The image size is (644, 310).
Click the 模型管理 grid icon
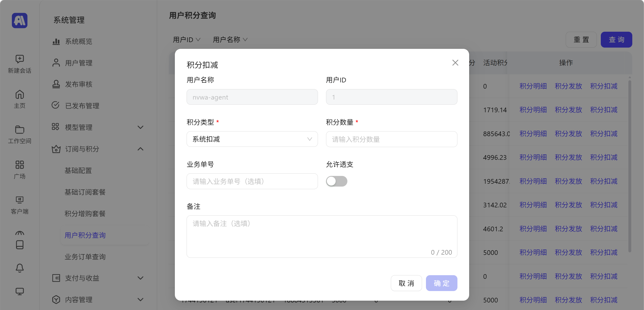[x=55, y=127]
